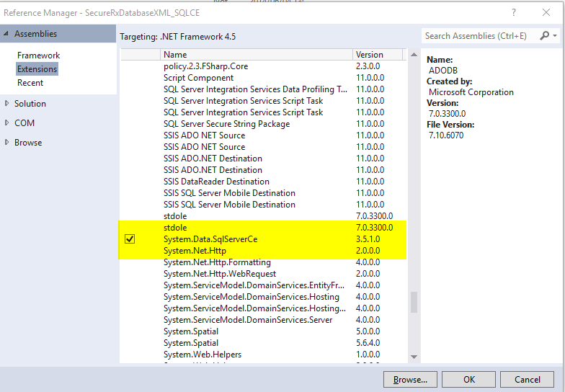Select System.ServiceModel.DomainServices.Server row
The image size is (565, 392).
(263, 320)
